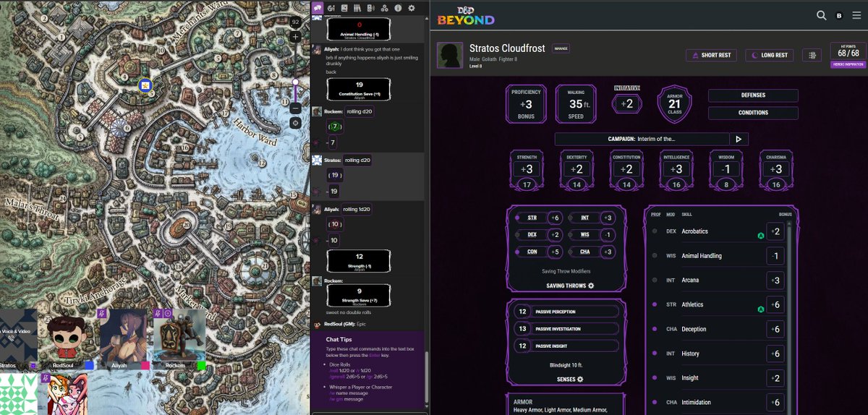Viewport: 868px width, 415px height.
Task: Roll History skill +6
Action: point(775,354)
